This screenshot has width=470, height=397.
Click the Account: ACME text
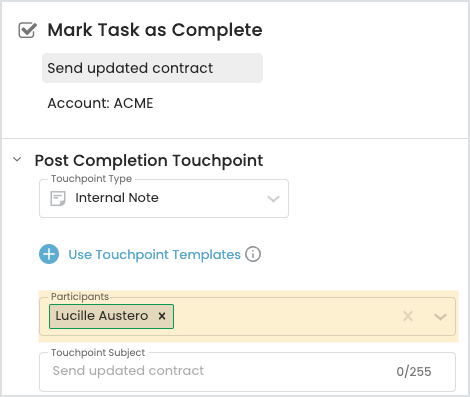(x=100, y=103)
